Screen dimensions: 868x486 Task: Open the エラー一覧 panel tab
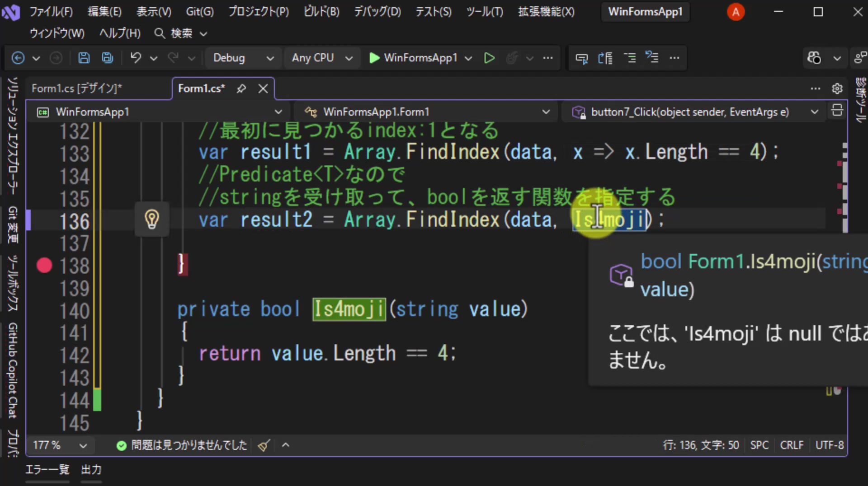pos(47,470)
